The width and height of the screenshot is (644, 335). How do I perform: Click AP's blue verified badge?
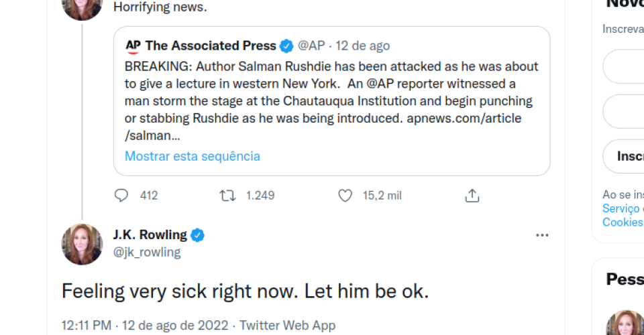[x=286, y=46]
